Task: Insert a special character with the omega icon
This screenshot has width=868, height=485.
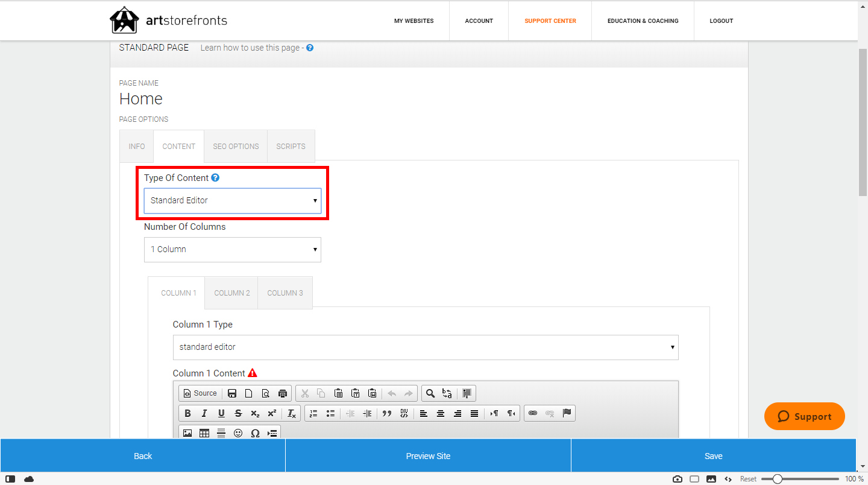Action: (256, 433)
